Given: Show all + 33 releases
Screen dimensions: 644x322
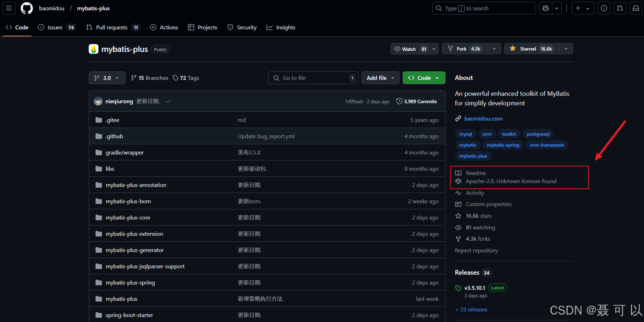Looking at the screenshot, I should click(x=471, y=309).
